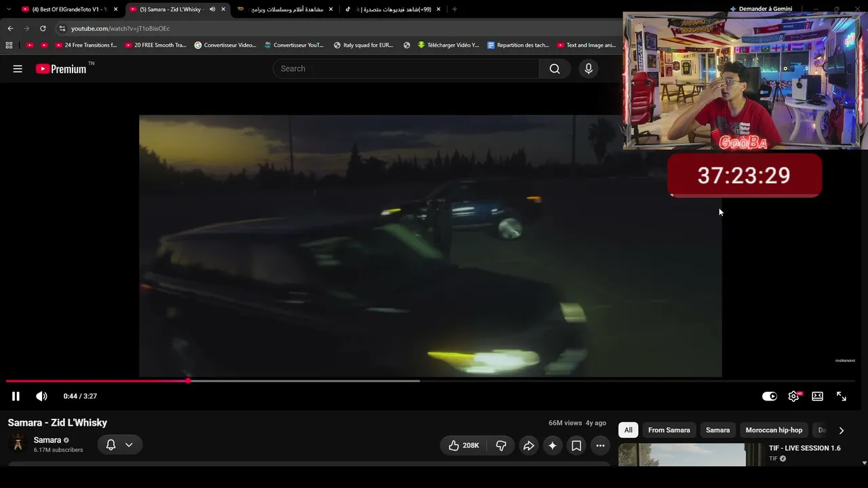Show more filter chips with arrow
Viewport: 868px width, 488px height.
(842, 430)
